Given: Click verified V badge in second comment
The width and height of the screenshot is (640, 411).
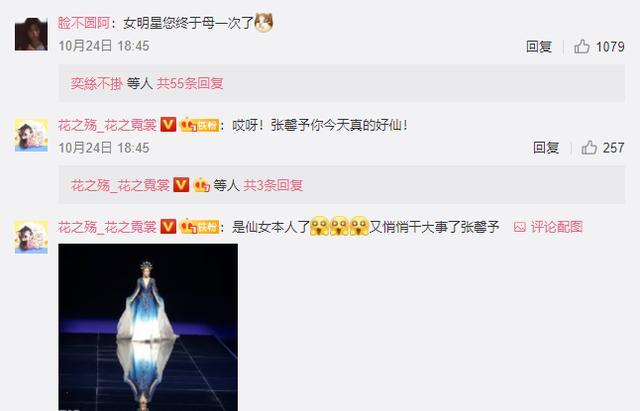Looking at the screenshot, I should coord(168,124).
